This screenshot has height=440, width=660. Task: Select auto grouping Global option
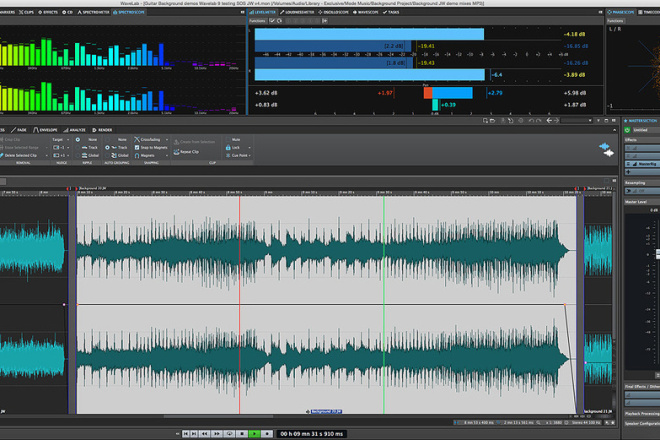pyautogui.click(x=107, y=155)
